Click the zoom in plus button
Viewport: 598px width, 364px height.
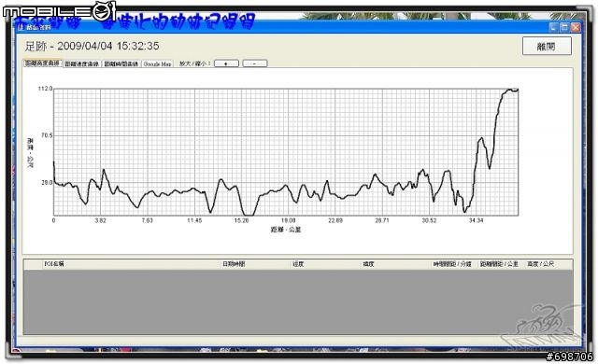[x=226, y=63]
